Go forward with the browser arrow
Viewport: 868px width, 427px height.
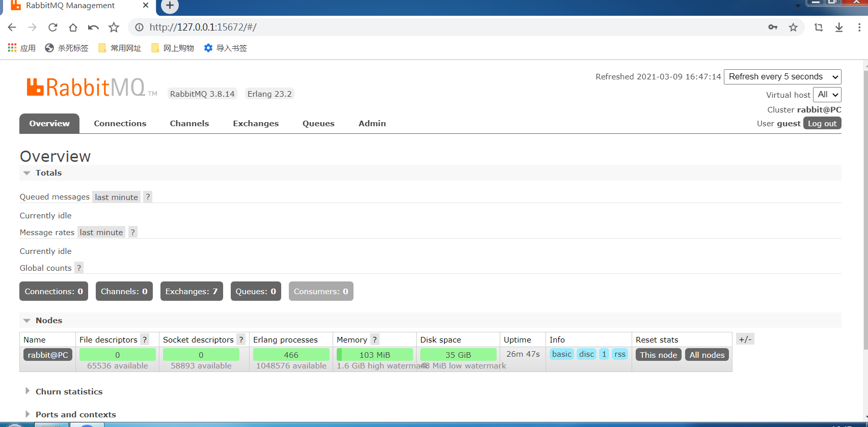(32, 27)
